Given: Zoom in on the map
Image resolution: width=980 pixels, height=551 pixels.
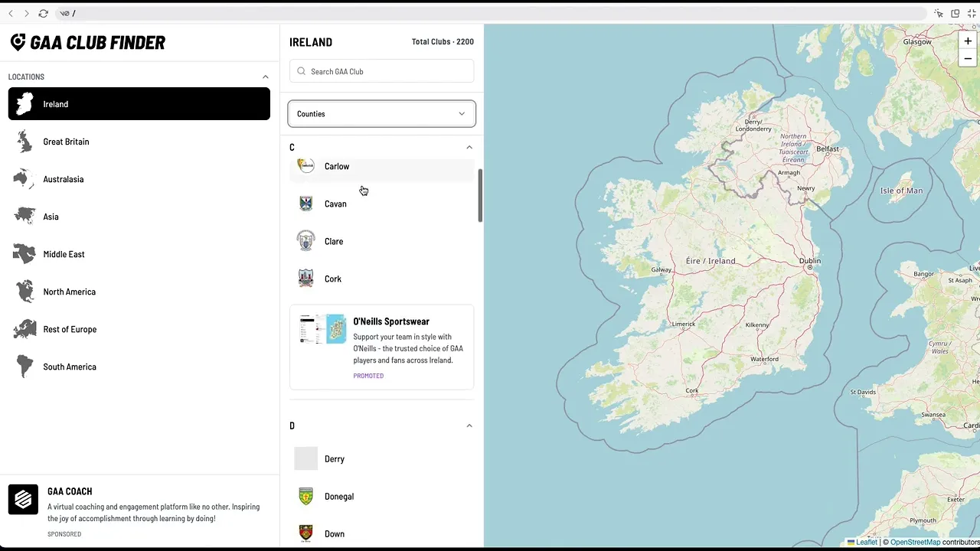Looking at the screenshot, I should [x=968, y=41].
